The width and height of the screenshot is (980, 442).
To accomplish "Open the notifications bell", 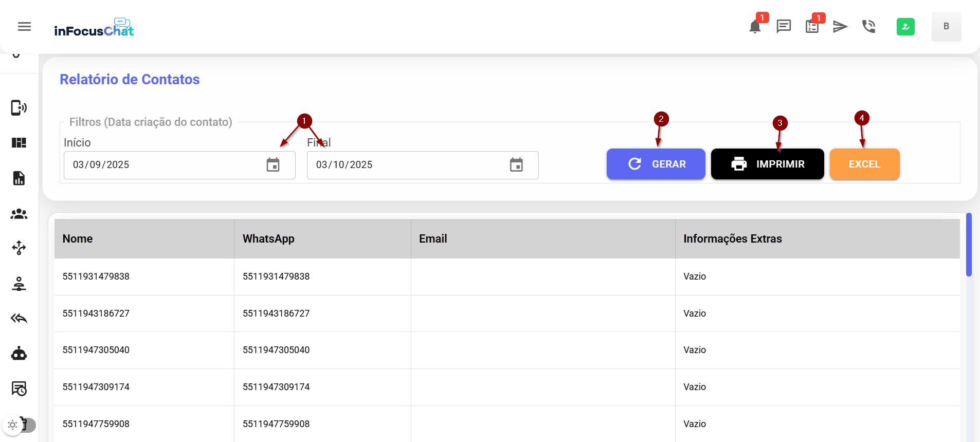I will (x=755, y=27).
